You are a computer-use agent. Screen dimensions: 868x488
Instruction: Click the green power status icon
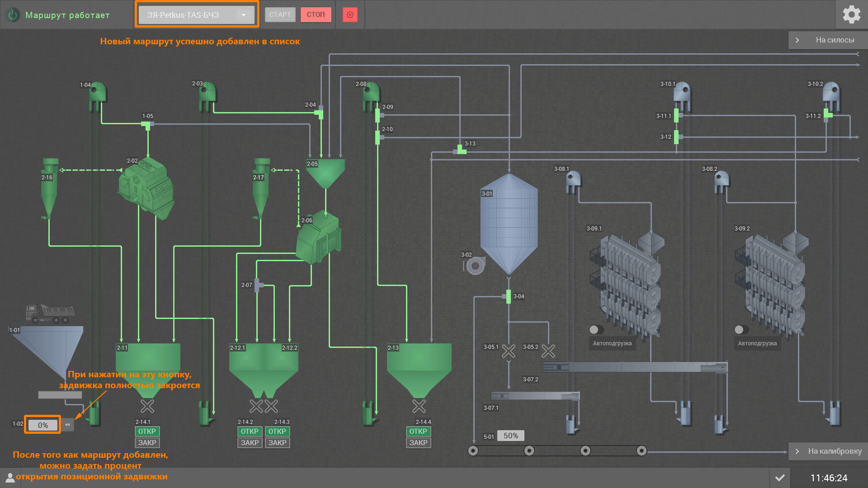click(13, 15)
